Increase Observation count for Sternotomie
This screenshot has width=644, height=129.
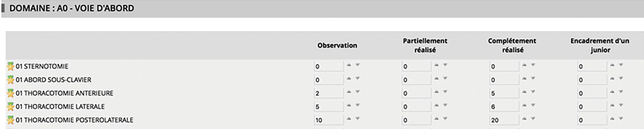click(x=349, y=65)
